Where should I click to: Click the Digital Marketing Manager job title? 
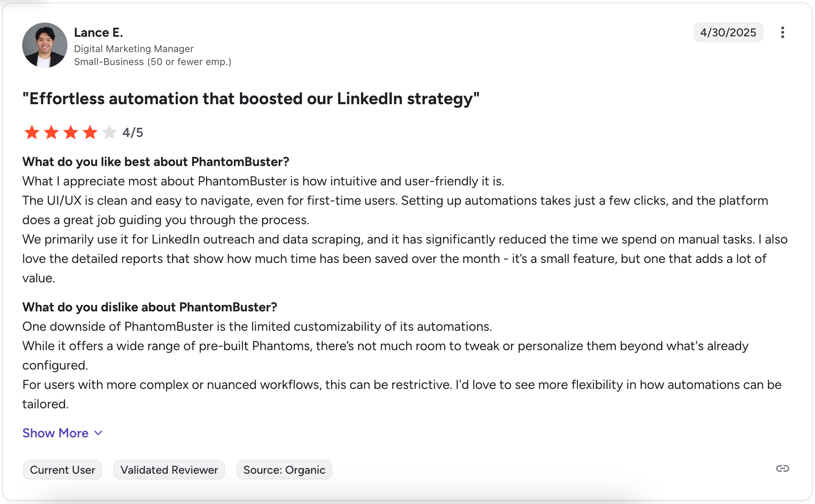(134, 49)
